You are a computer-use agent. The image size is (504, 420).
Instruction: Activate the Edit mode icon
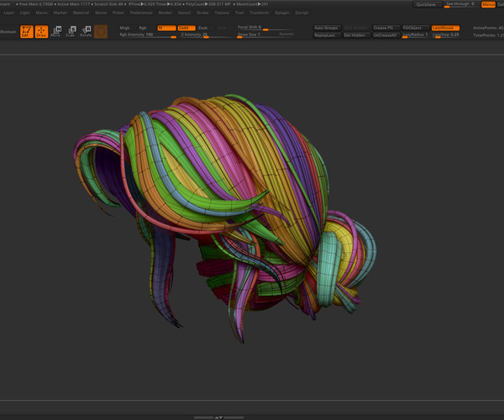click(x=26, y=32)
